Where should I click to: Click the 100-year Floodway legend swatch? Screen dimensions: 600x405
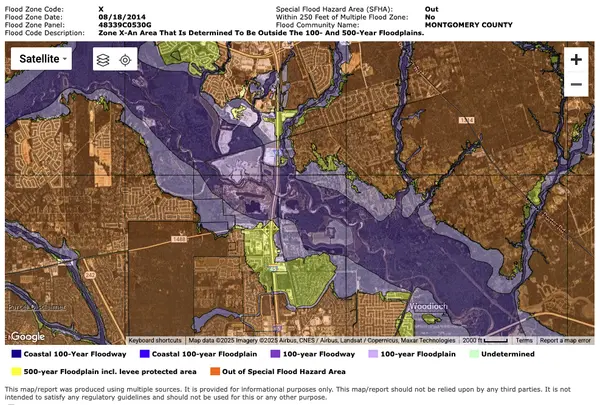tap(276, 354)
